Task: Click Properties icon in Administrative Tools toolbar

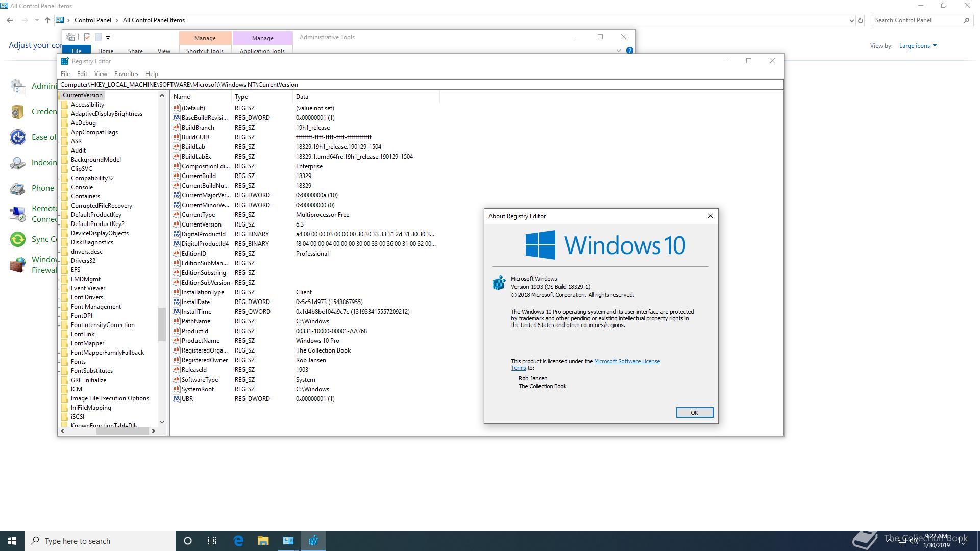Action: [87, 37]
